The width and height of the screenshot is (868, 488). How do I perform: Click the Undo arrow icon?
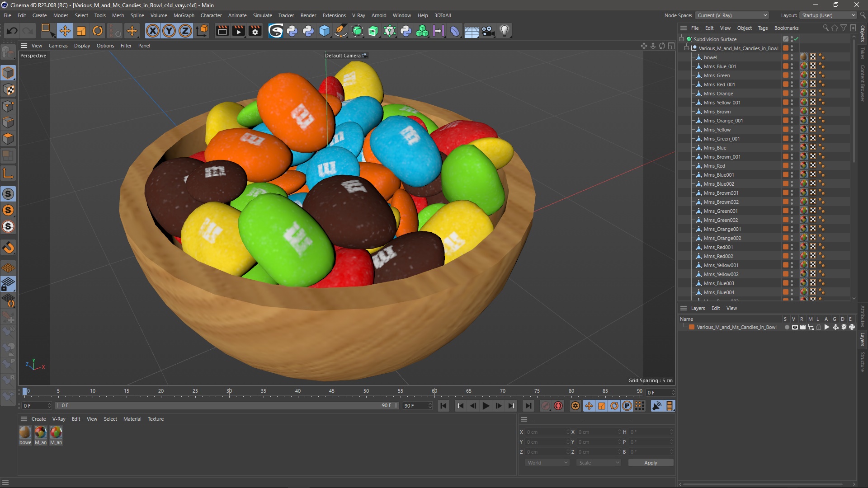(x=12, y=31)
